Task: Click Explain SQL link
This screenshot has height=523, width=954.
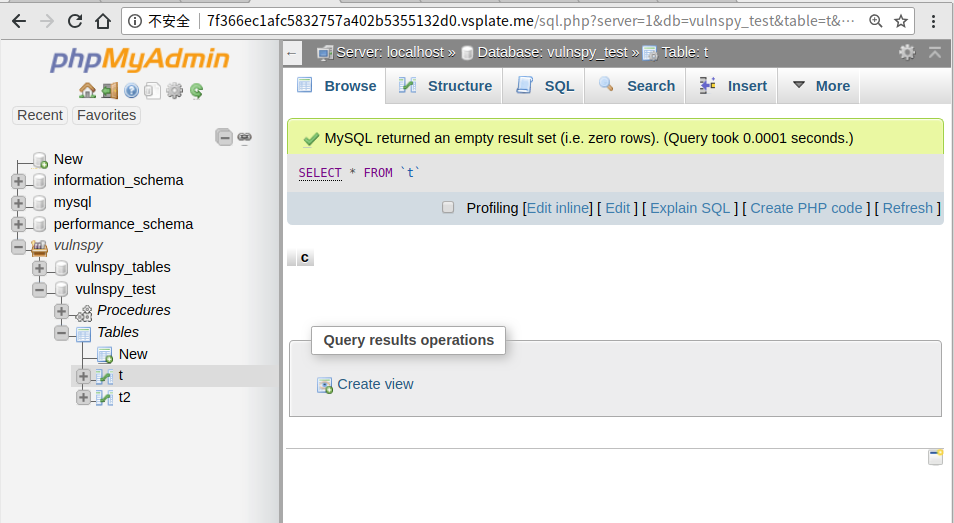Action: [690, 208]
